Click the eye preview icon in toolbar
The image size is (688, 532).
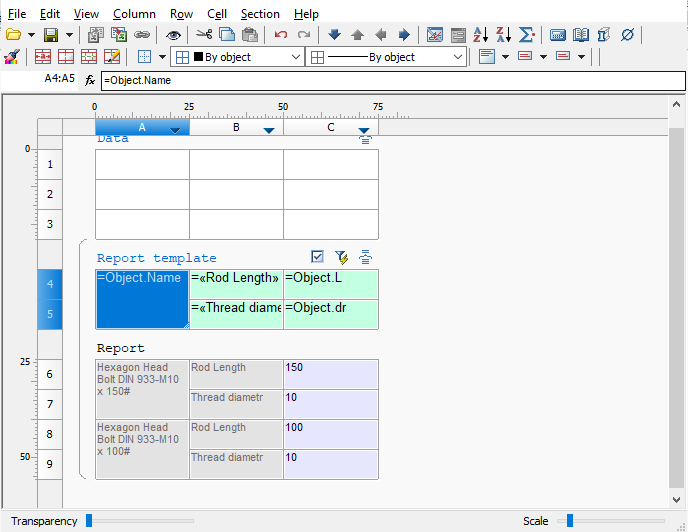(173, 35)
